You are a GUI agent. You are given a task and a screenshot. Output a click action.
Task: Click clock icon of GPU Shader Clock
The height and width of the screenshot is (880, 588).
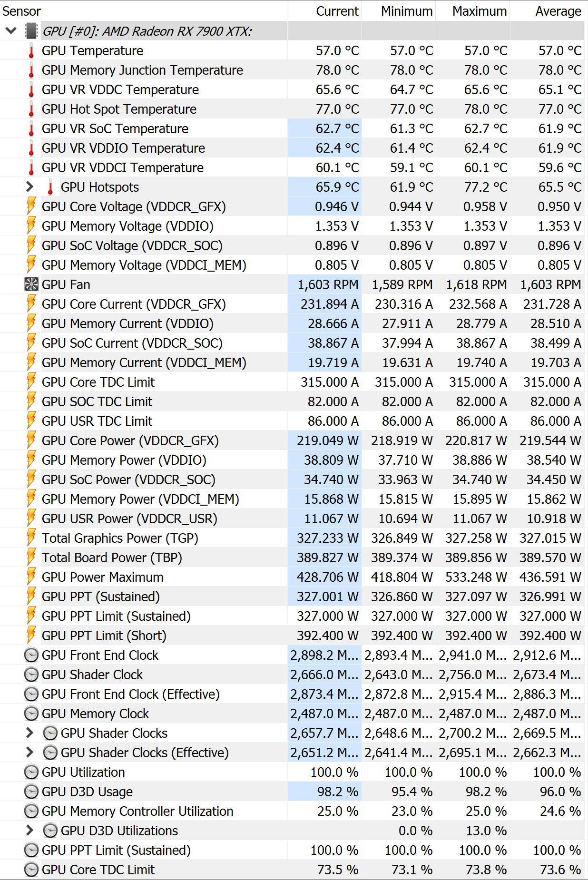point(31,675)
